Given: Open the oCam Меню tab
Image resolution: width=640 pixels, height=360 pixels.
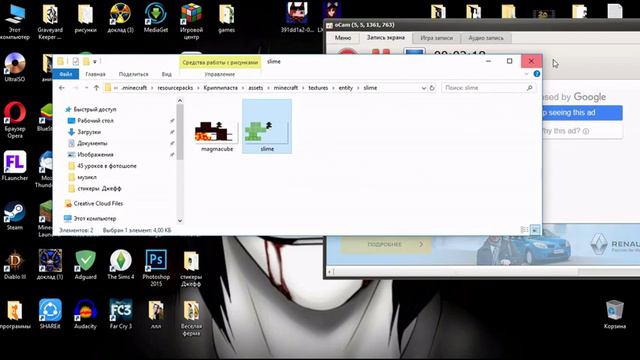Looking at the screenshot, I should (x=343, y=38).
